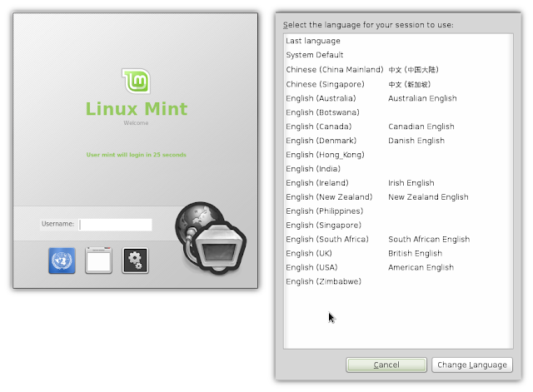Select Last language from the list
This screenshot has height=392, width=533.
pos(313,41)
